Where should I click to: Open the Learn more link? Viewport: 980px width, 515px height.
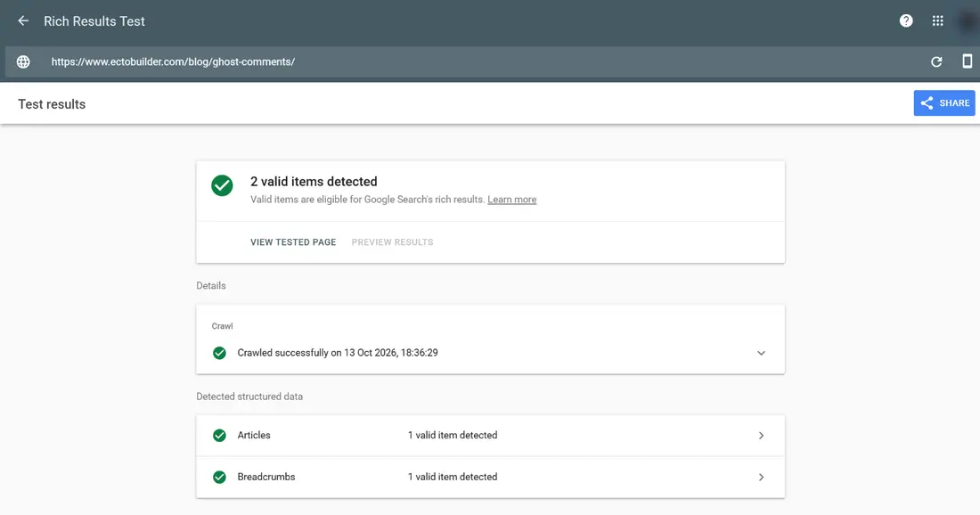pyautogui.click(x=512, y=200)
